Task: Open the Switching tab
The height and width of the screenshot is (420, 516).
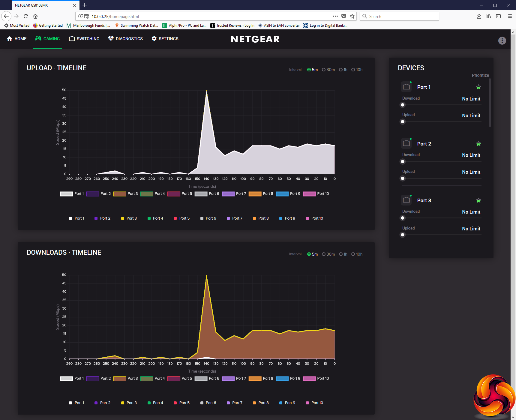Action: 84,39
